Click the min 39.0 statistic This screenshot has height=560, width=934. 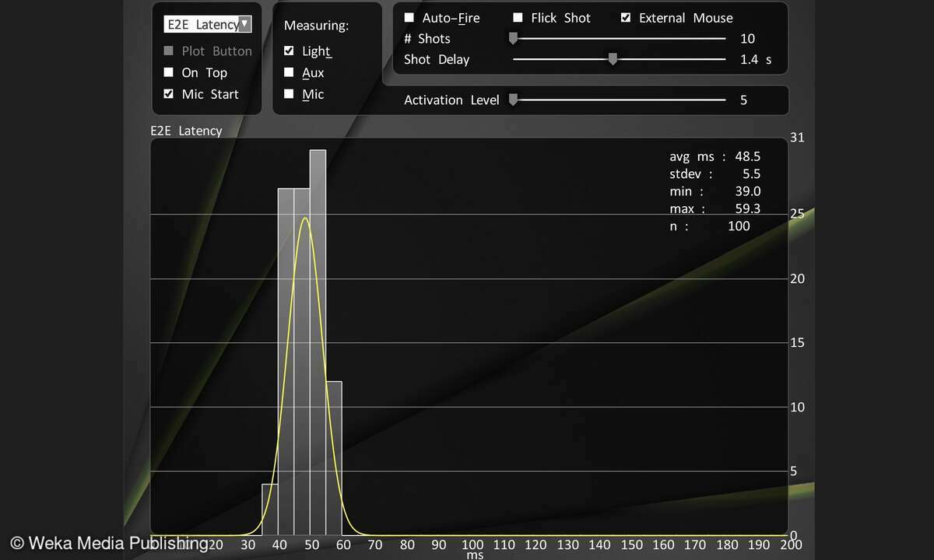tap(715, 191)
